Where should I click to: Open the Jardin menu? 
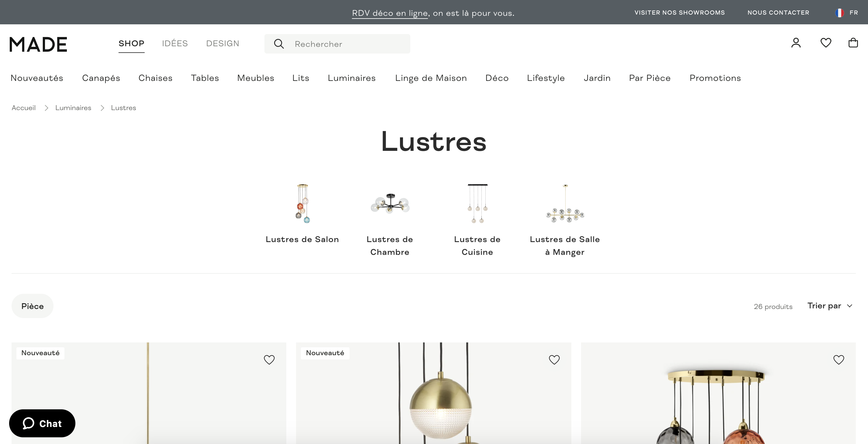[597, 78]
